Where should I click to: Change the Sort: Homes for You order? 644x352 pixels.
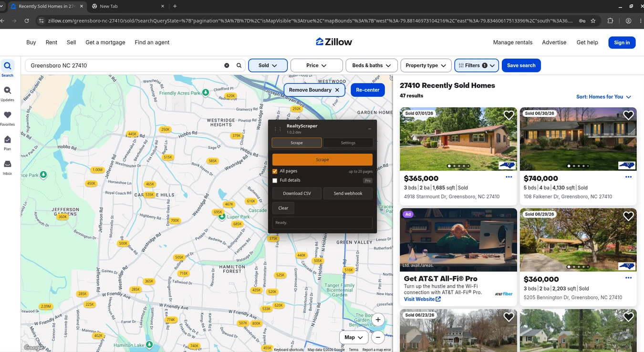tap(603, 97)
